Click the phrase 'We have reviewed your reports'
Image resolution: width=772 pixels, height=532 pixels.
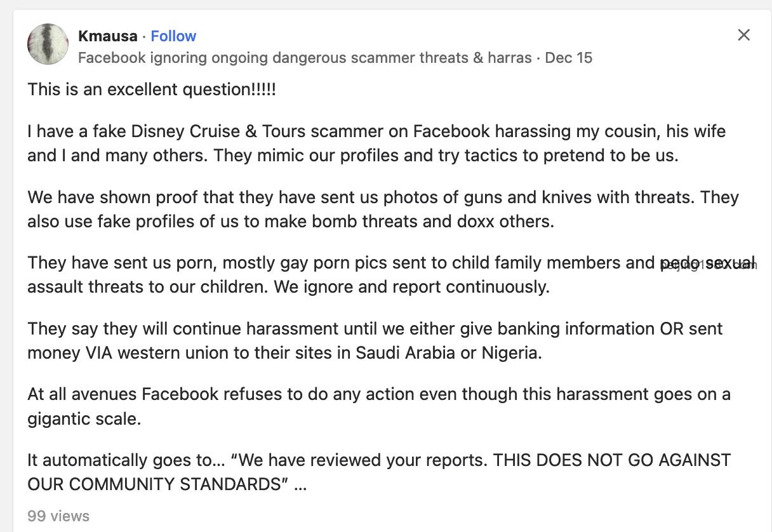click(x=364, y=460)
